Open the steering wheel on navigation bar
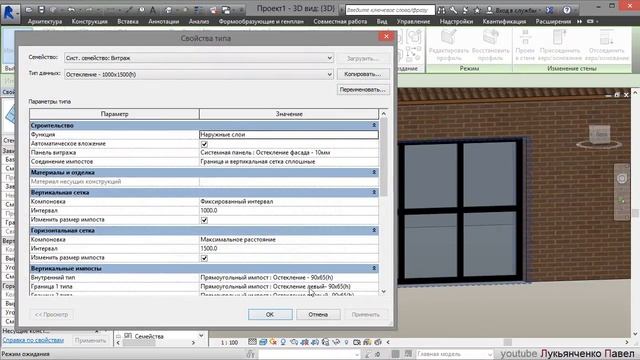Viewport: 640px width, 360px height. pyautogui.click(x=622, y=178)
